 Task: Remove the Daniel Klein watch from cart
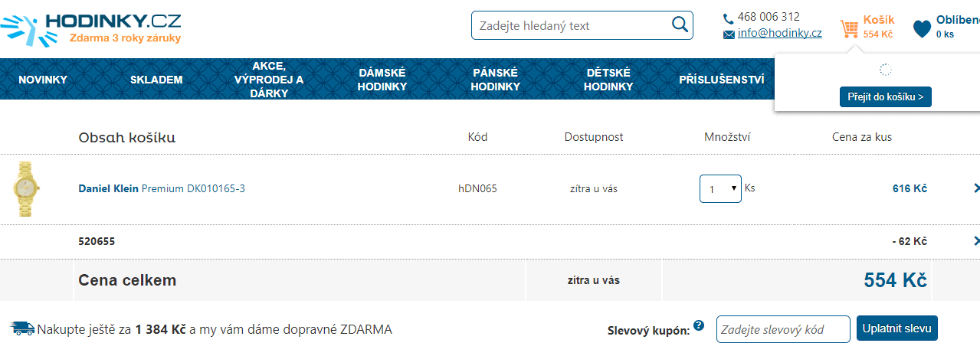click(x=976, y=188)
